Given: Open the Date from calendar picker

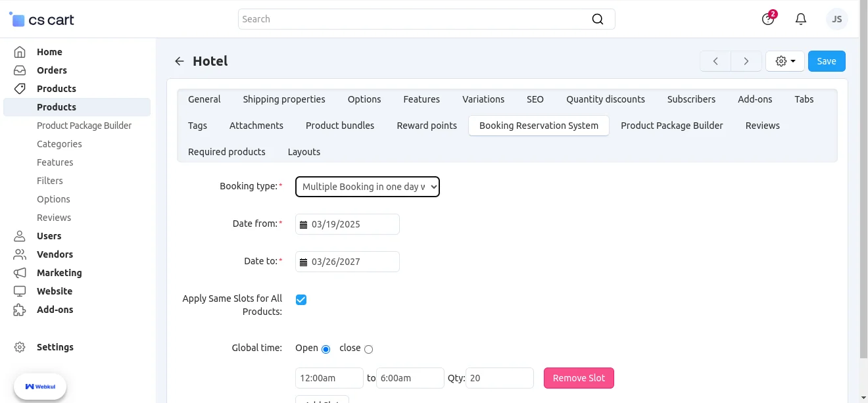Looking at the screenshot, I should click(x=303, y=224).
